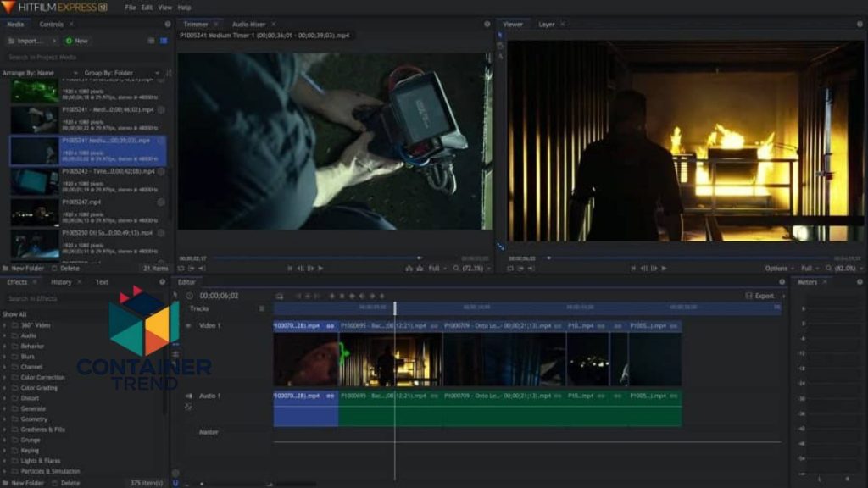Open Viewer panel options gear icon

(x=860, y=25)
